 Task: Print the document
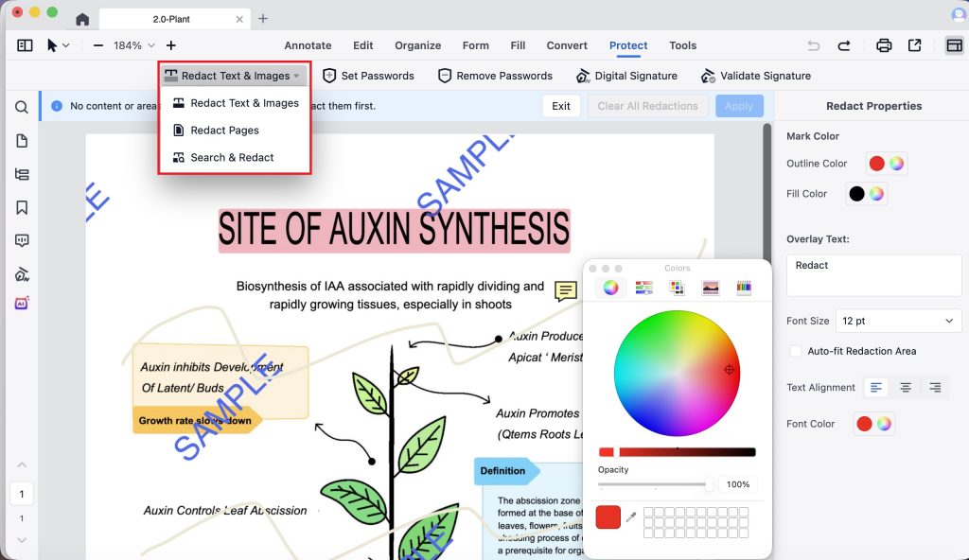click(x=884, y=45)
